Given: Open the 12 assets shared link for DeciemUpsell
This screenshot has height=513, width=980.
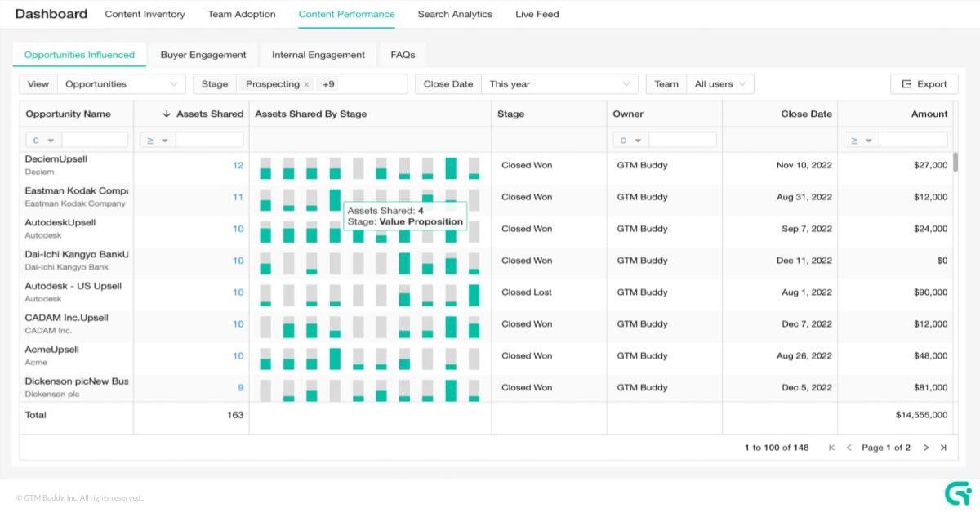Looking at the screenshot, I should click(237, 164).
